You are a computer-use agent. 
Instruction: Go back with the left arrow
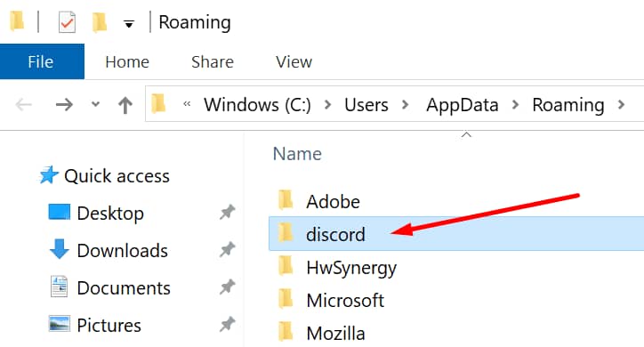pos(23,105)
